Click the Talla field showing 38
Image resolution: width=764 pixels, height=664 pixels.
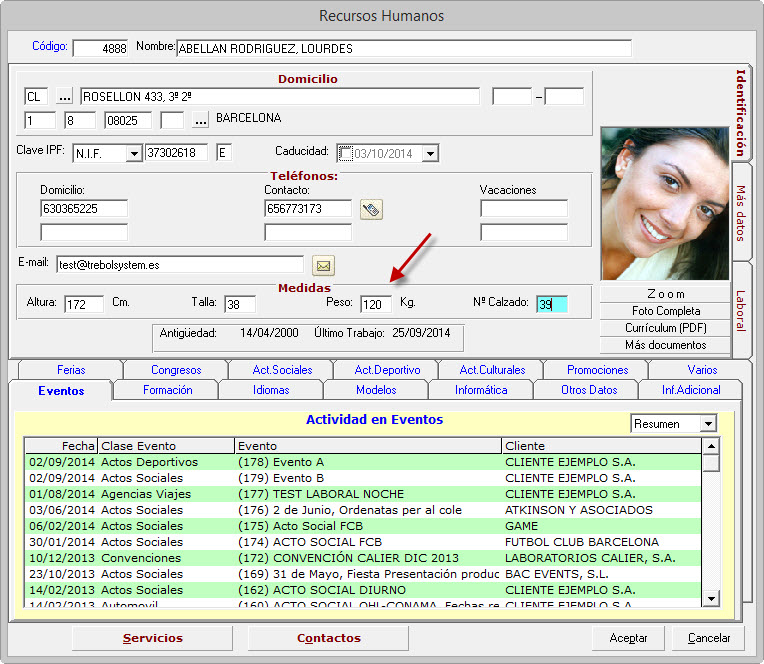coord(240,304)
